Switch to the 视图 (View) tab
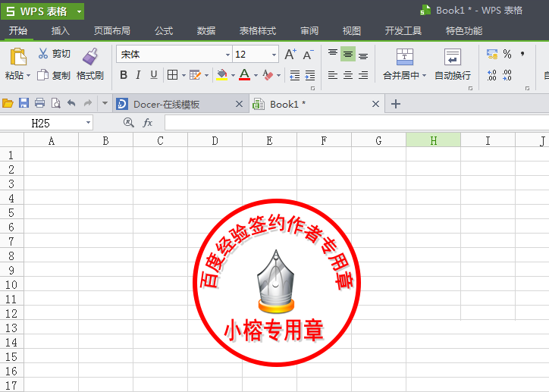The image size is (549, 392). click(352, 31)
